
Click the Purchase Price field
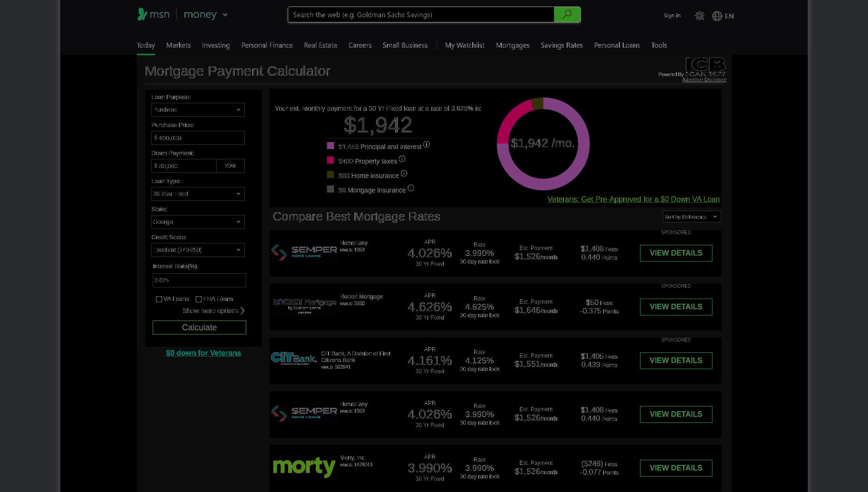click(198, 138)
